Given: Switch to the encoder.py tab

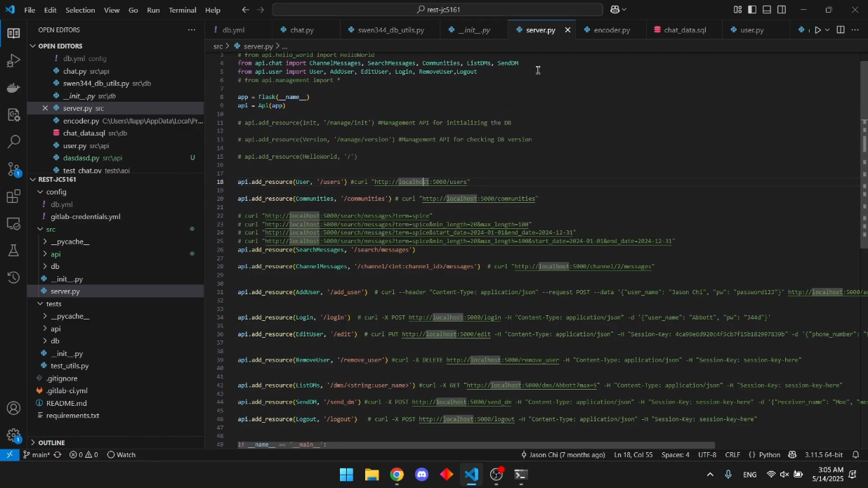Looking at the screenshot, I should click(612, 30).
